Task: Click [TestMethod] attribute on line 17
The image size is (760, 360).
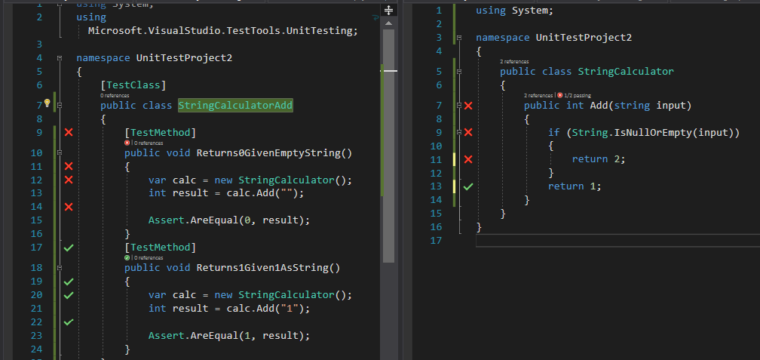Action: (160, 248)
